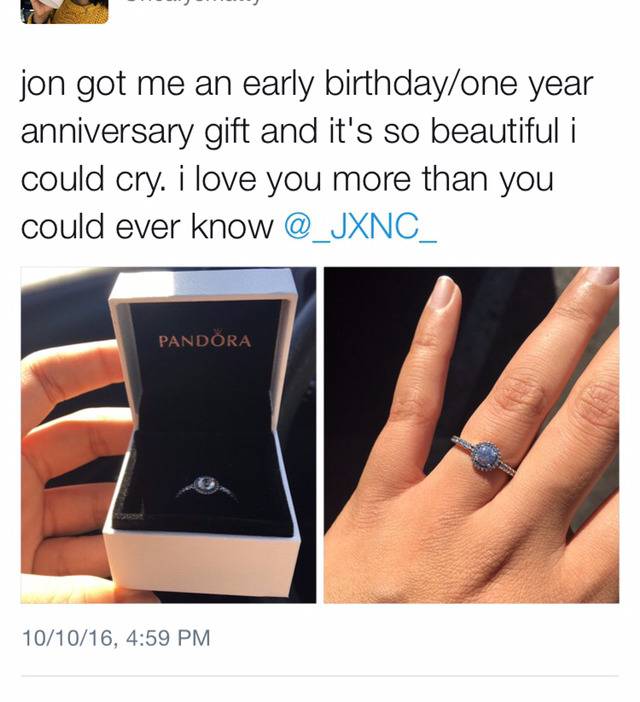Tap the index fingernail in right photo
The image size is (640, 702).
[x=444, y=293]
